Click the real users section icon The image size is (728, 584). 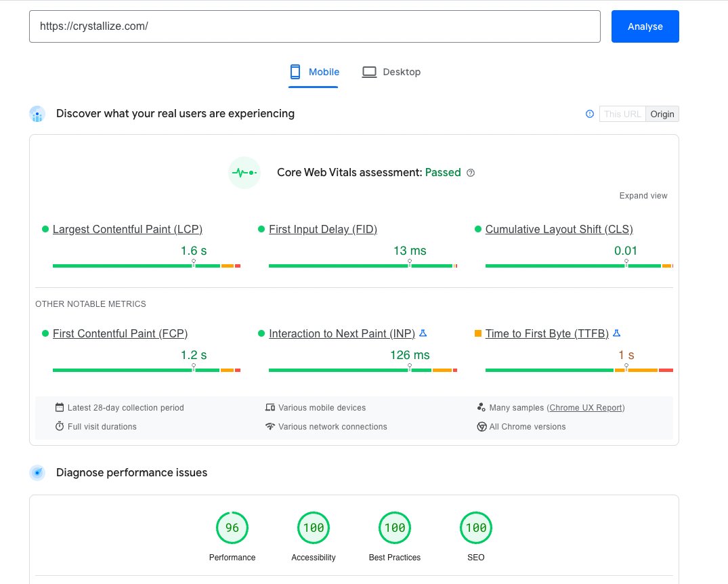[x=37, y=113]
